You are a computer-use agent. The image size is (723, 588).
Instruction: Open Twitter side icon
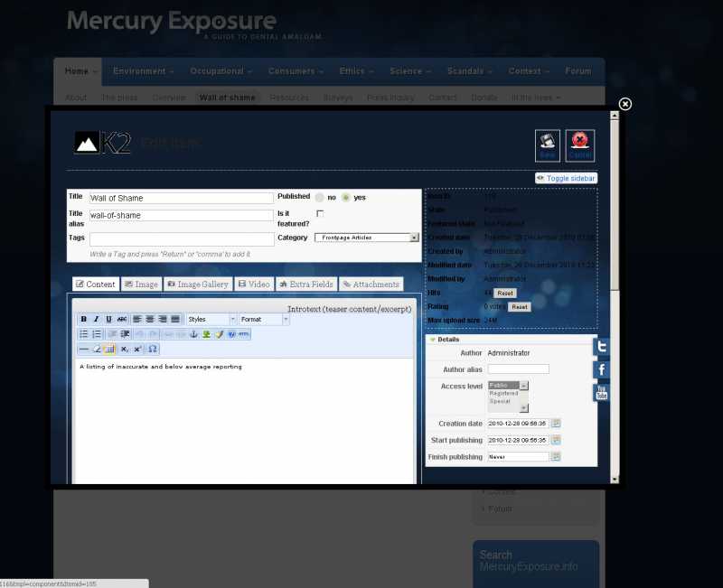coord(601,346)
